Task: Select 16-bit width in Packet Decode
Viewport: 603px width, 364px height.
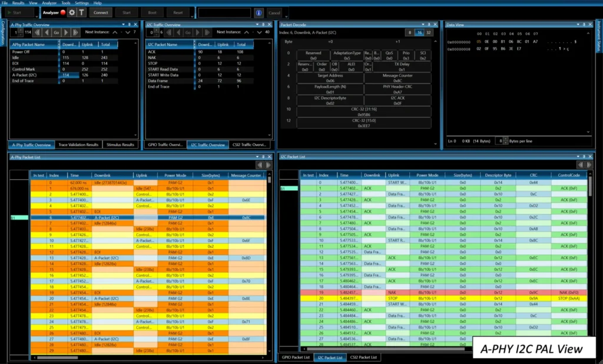Action: pyautogui.click(x=419, y=32)
